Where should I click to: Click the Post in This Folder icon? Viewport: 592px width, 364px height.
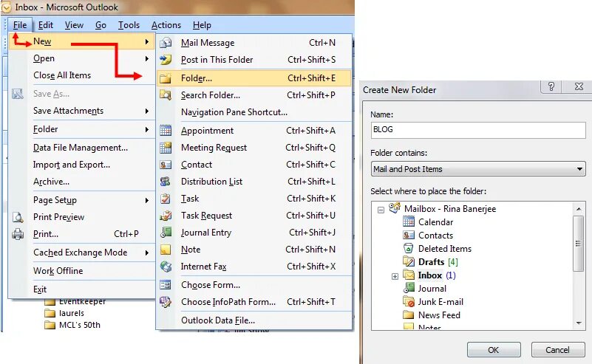tap(166, 60)
